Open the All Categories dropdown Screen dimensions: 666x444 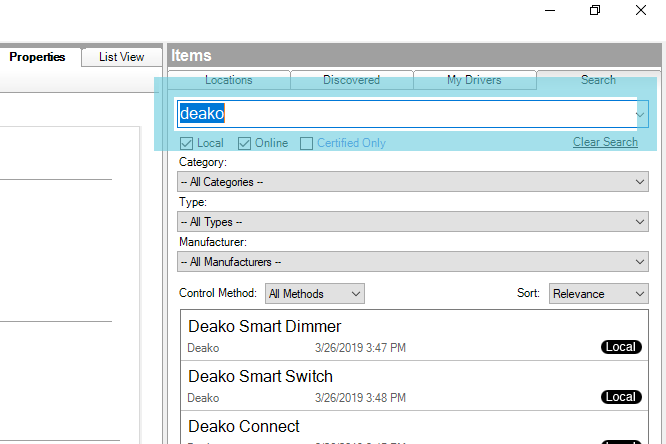click(x=413, y=182)
